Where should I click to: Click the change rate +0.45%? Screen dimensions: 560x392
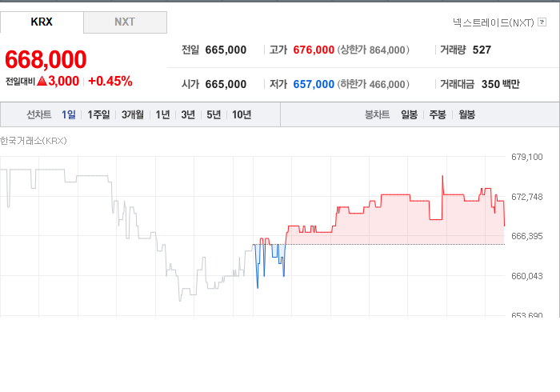pyautogui.click(x=110, y=81)
